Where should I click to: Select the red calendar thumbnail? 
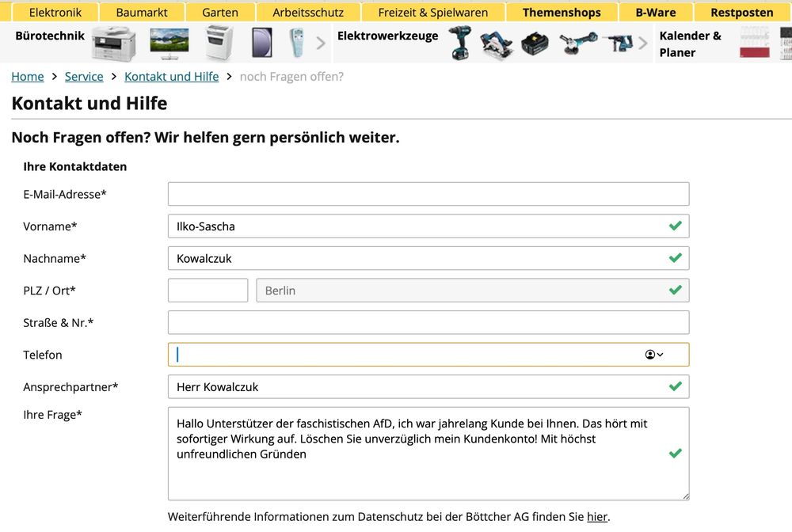click(x=755, y=43)
